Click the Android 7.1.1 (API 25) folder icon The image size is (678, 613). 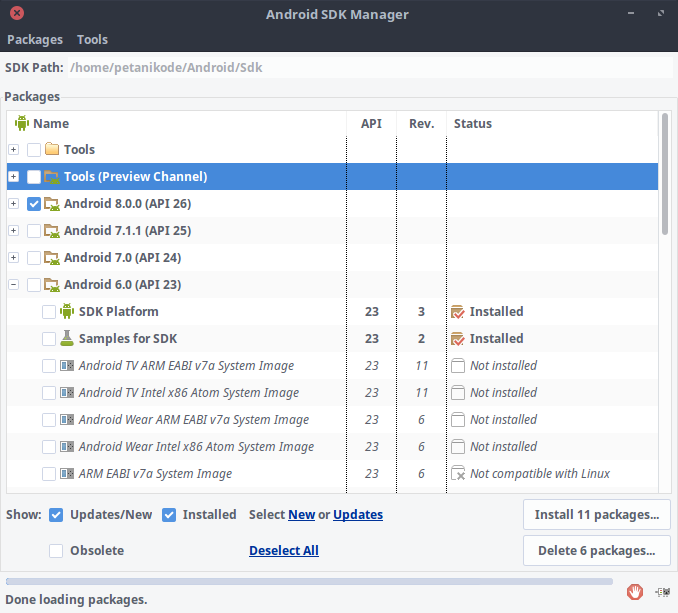[52, 230]
